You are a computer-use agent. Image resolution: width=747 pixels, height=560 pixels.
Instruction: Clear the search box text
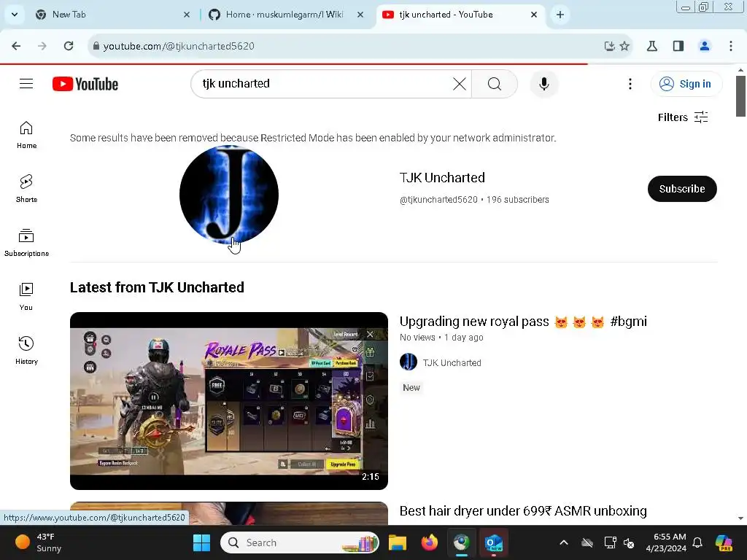coord(460,84)
